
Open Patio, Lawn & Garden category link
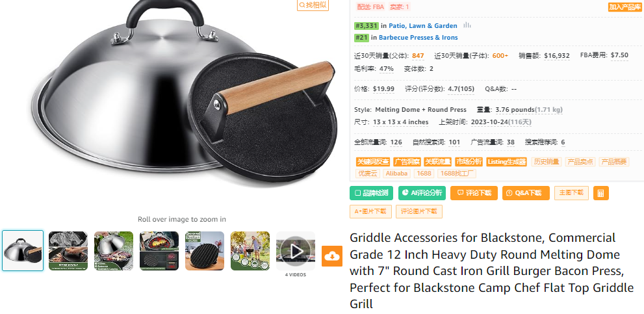(x=422, y=25)
